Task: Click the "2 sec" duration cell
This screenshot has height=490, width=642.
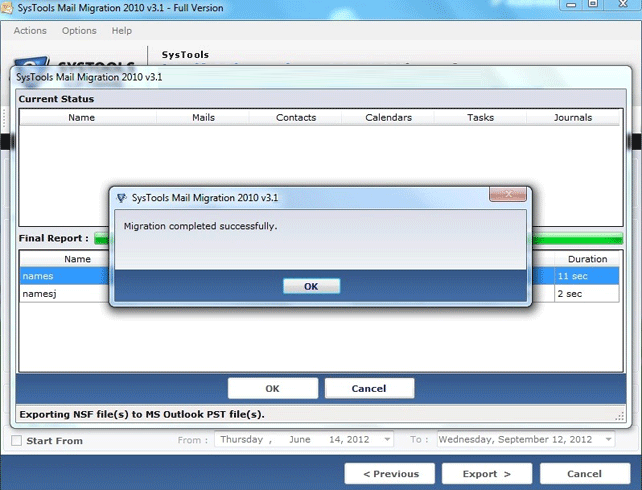Action: click(587, 294)
